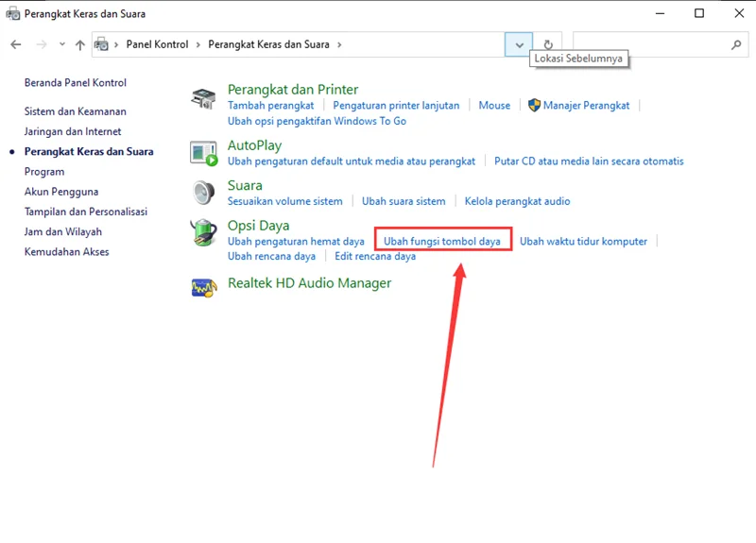Screen dimensions: 756x543
Task: Open Manajer Perangkat link
Action: (x=586, y=106)
